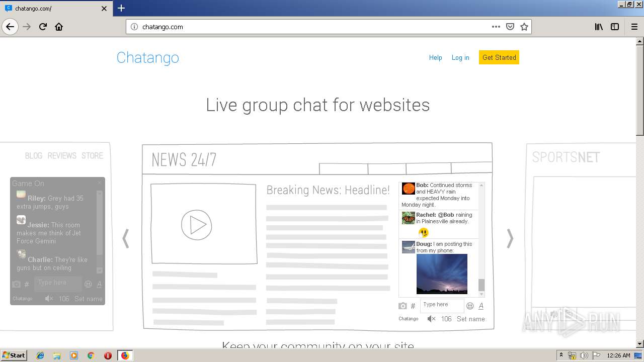Save page to Pocket icon
644x362 pixels.
[510, 27]
